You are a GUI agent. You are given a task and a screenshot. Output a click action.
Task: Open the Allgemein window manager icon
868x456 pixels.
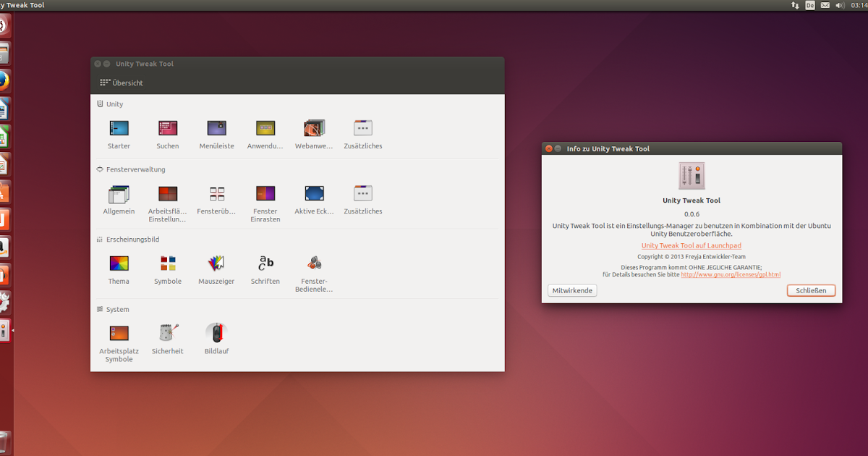pyautogui.click(x=119, y=194)
